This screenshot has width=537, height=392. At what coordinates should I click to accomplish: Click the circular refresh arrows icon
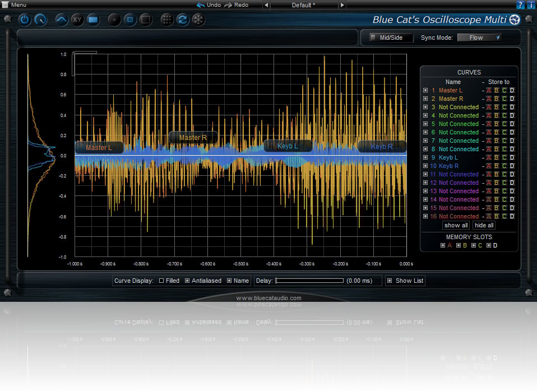[183, 20]
